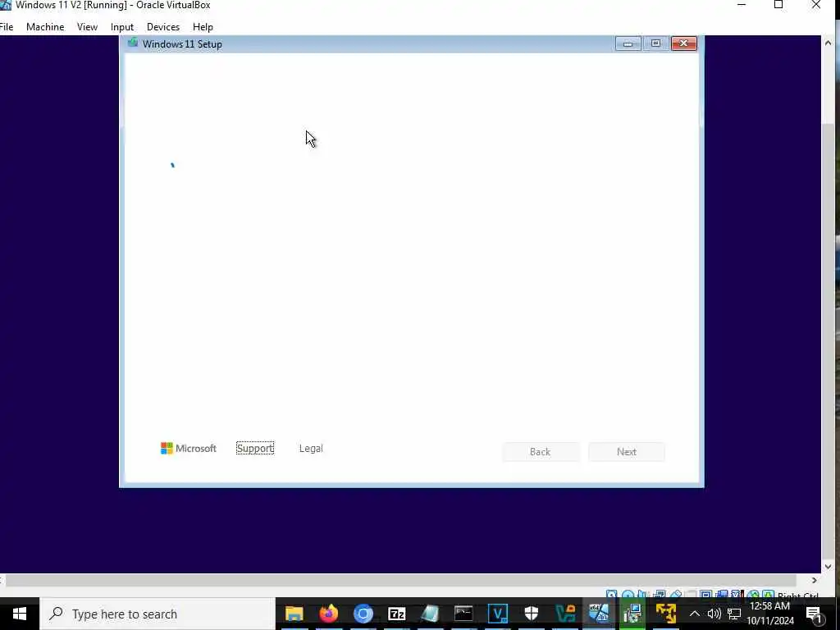Close the Windows 11 Setup window
This screenshot has height=630, width=840.
tap(683, 43)
